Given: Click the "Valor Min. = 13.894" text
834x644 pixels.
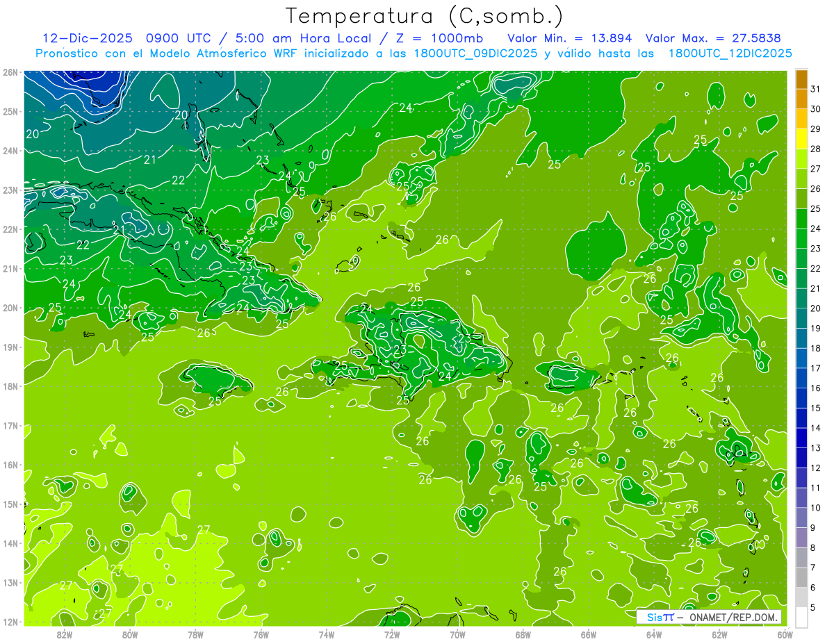Looking at the screenshot, I should [x=570, y=38].
